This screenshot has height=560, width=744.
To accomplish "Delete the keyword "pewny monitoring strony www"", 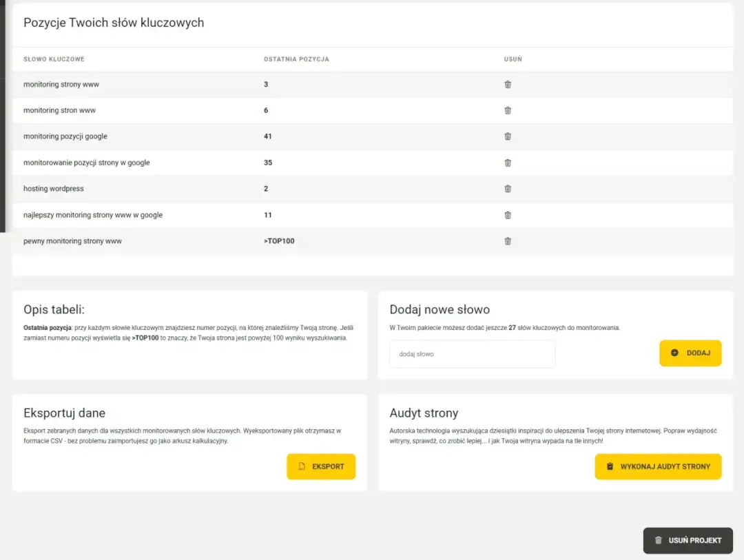I will (508, 240).
